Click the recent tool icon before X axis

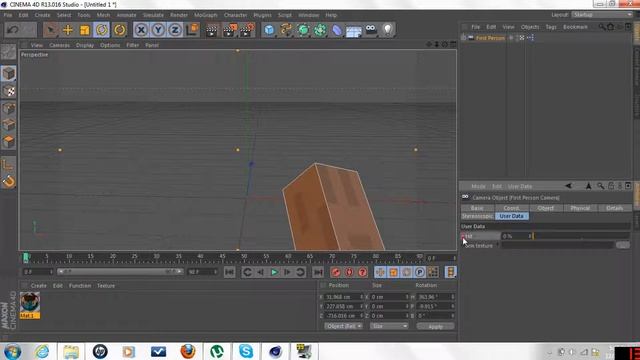[120, 30]
